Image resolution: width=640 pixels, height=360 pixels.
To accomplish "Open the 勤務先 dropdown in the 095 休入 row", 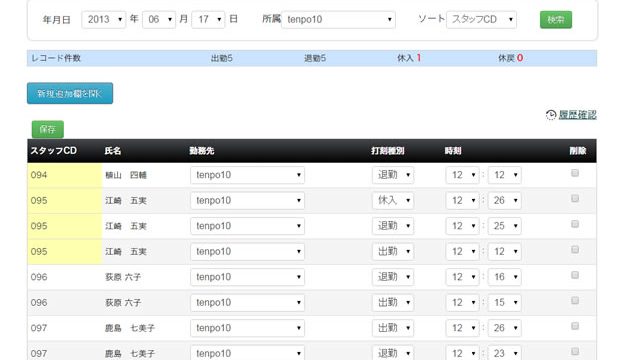I will click(x=247, y=200).
